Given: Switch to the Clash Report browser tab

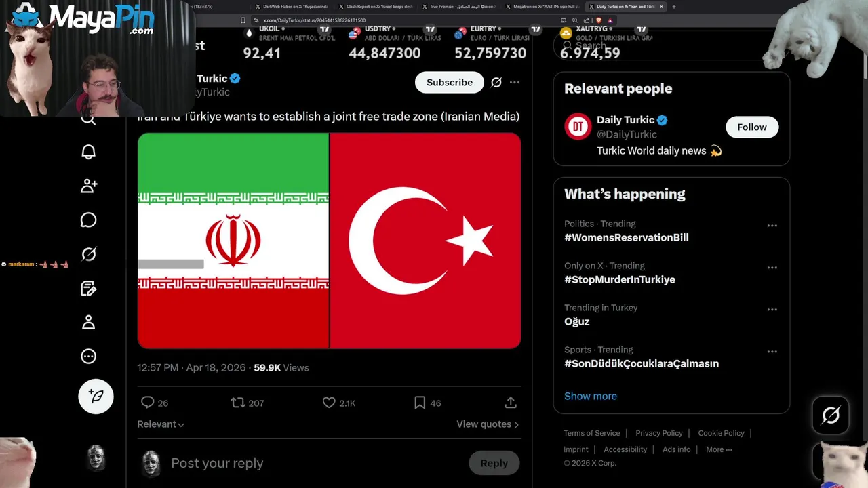Looking at the screenshot, I should [x=379, y=7].
